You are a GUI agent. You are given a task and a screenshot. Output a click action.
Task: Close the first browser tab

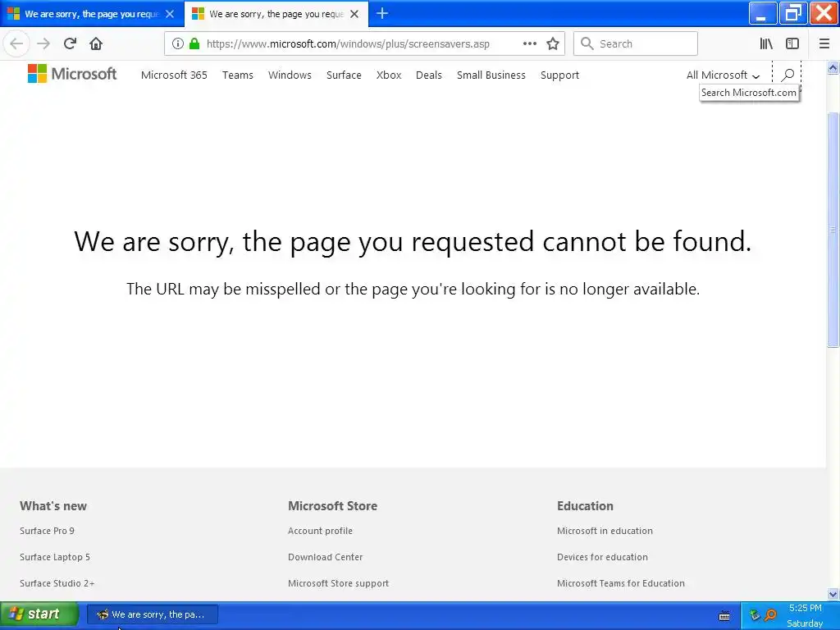(x=170, y=14)
